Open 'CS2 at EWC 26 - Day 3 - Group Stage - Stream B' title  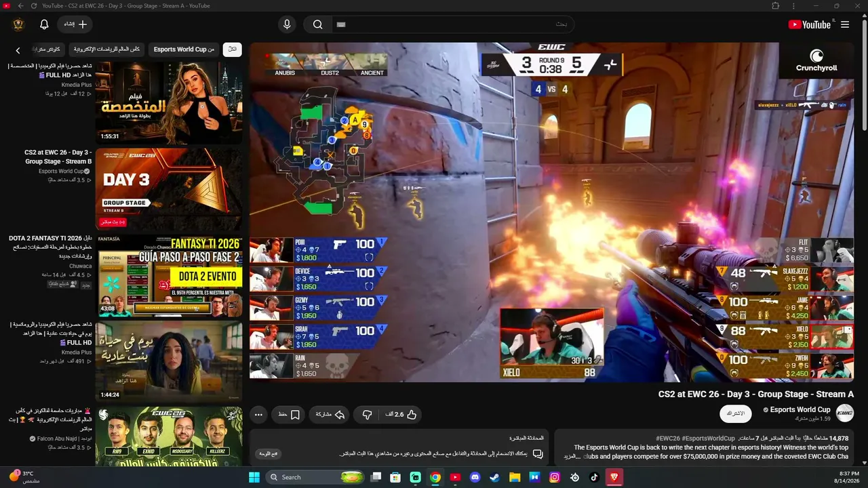[58, 157]
